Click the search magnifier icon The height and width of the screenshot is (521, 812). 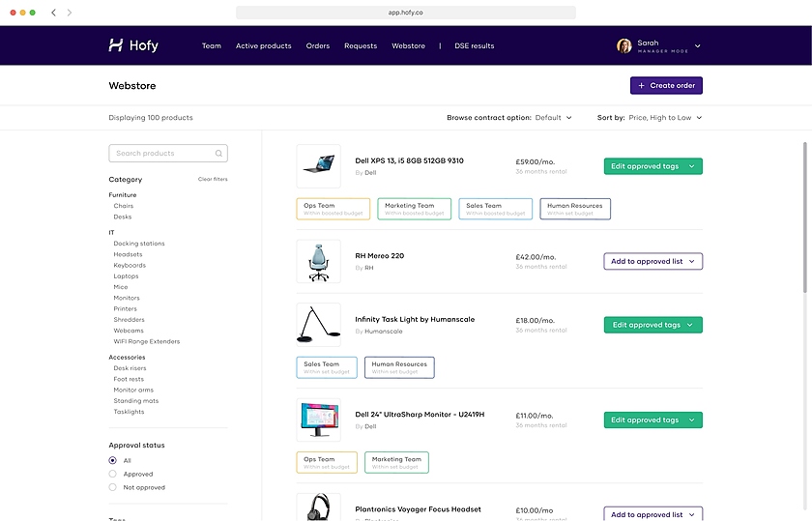(x=219, y=153)
